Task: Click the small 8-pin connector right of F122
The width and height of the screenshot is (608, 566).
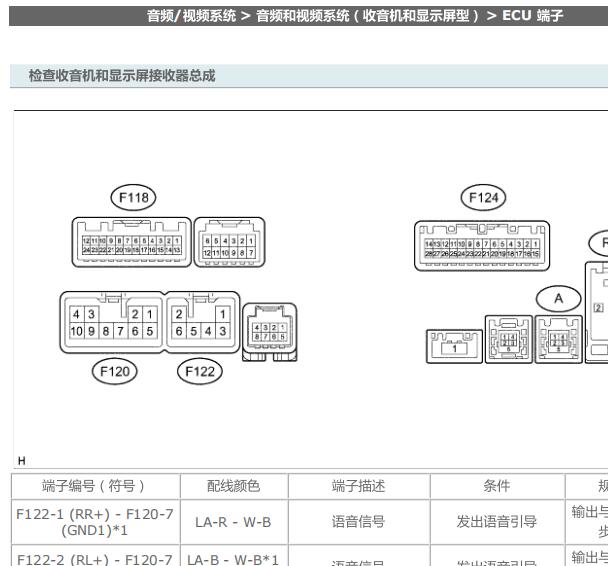Action: (270, 333)
